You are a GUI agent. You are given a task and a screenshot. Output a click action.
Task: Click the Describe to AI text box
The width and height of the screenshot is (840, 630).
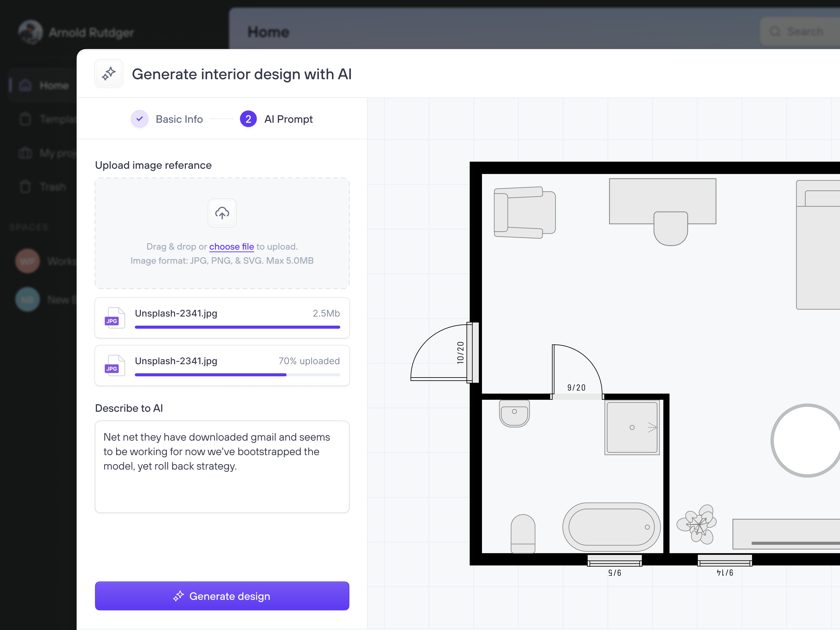pos(222,466)
